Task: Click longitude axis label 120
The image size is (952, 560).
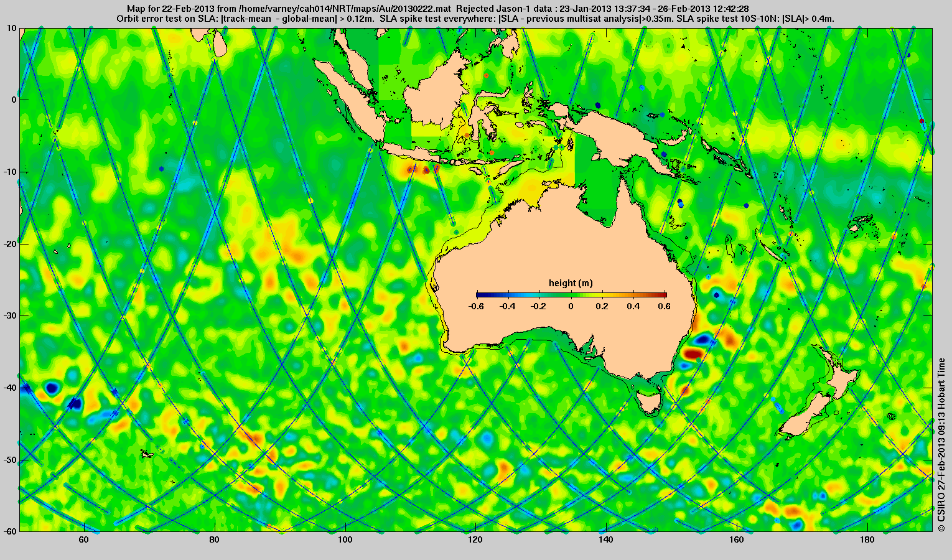Action: pos(475,540)
